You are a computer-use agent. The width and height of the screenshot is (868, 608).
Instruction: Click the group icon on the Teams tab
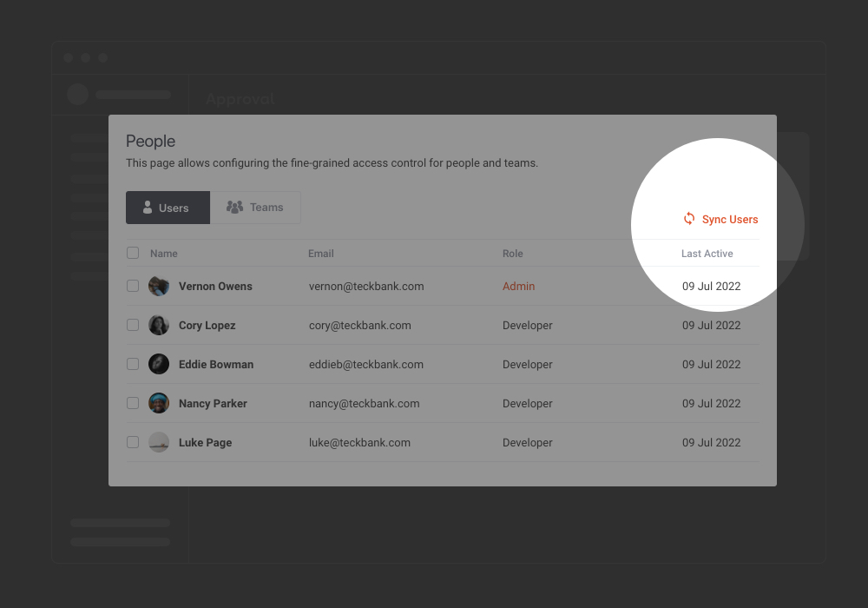(x=234, y=207)
